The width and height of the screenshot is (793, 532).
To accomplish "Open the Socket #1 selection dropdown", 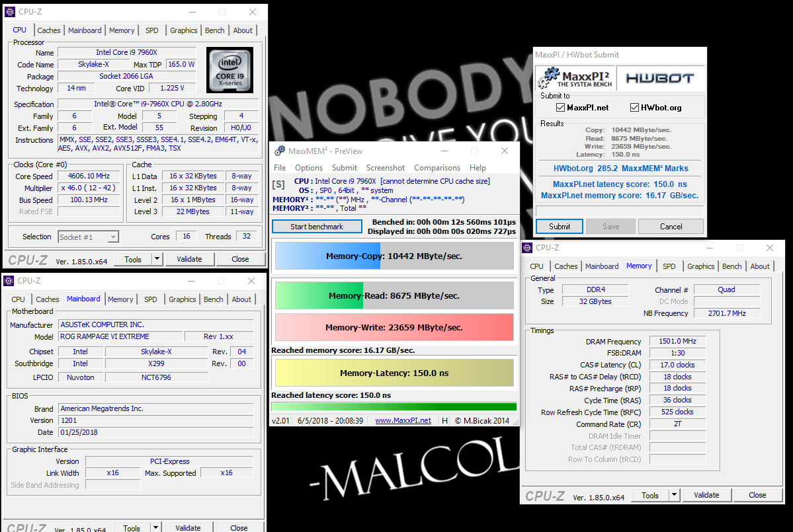I will (x=113, y=237).
